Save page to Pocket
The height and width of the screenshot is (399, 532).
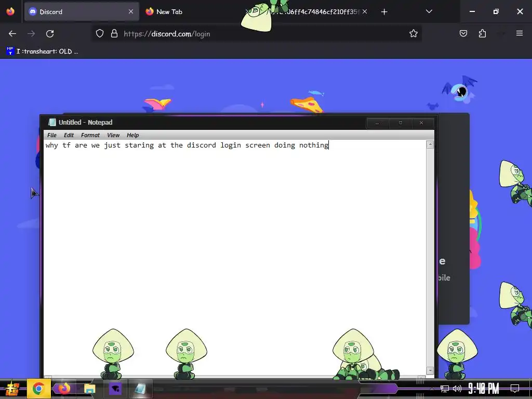point(463,34)
